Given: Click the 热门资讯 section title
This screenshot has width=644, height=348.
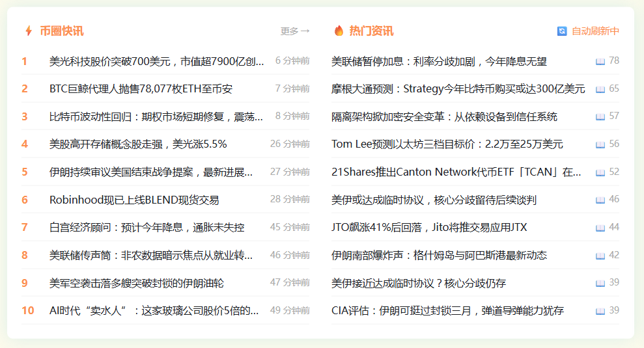Looking at the screenshot, I should click(371, 31).
